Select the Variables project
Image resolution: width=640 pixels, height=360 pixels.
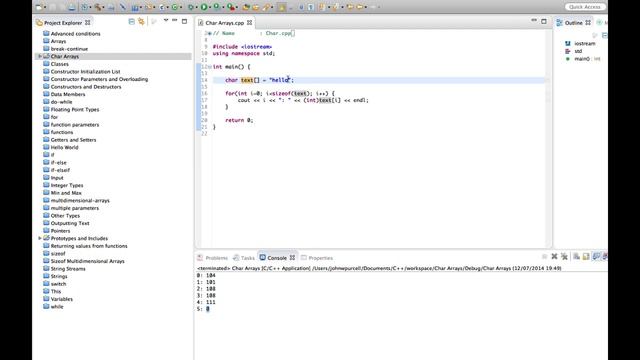[x=62, y=299]
